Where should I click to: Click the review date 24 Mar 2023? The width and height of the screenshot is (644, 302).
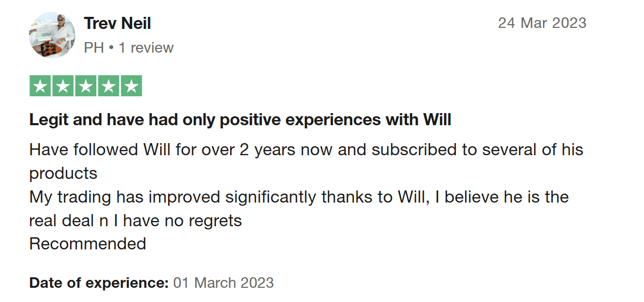tap(542, 23)
